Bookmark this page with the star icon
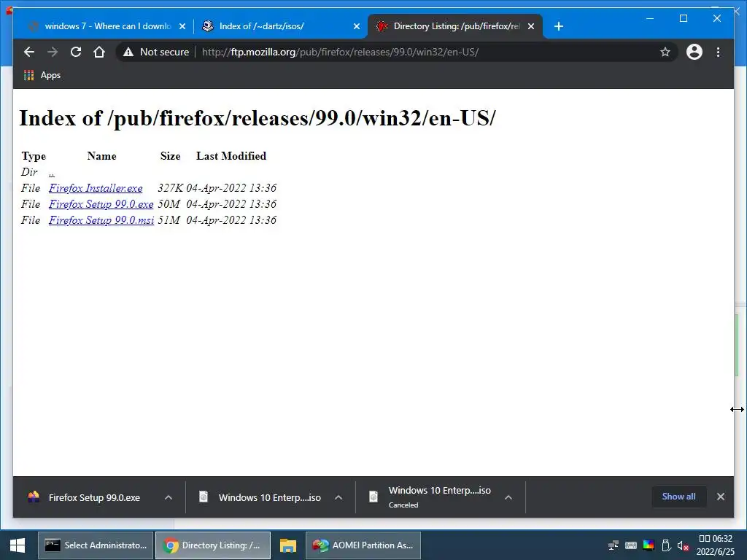747x560 pixels. tap(665, 52)
